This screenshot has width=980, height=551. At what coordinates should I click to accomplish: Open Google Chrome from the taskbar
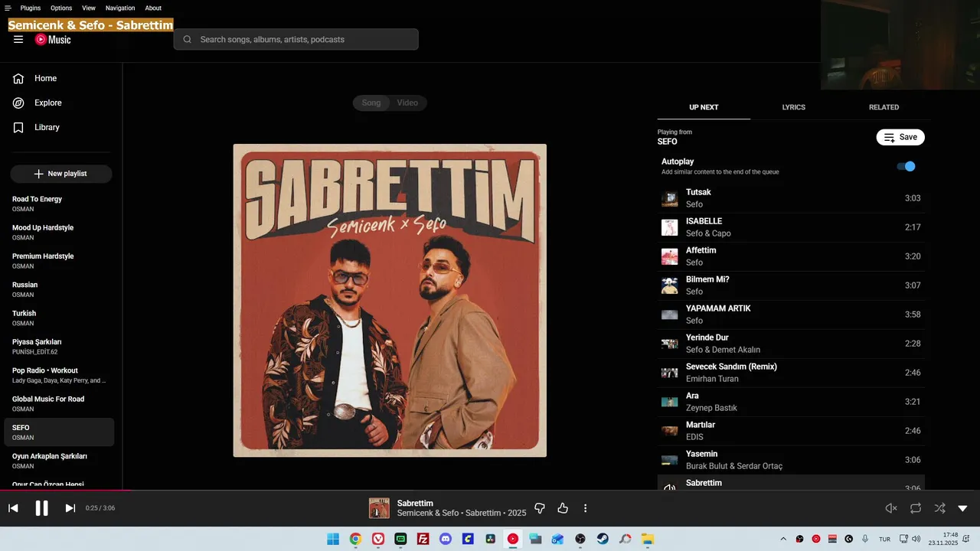click(x=355, y=539)
